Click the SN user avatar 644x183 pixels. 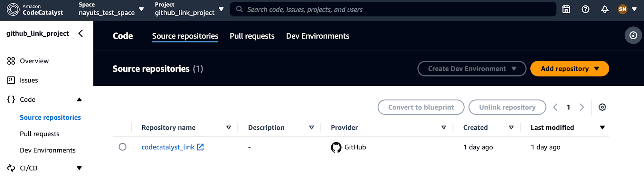(622, 9)
